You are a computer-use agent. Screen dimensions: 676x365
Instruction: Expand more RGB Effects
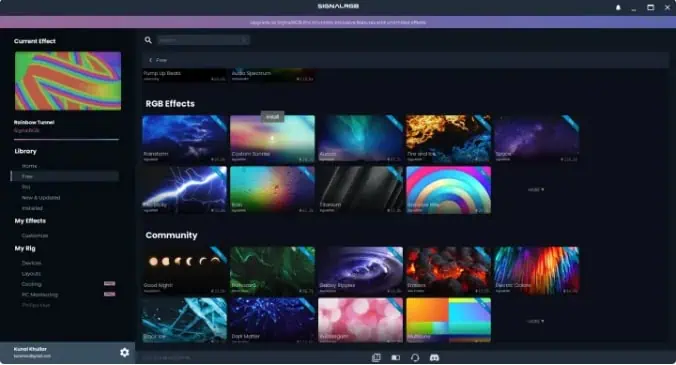[536, 190]
